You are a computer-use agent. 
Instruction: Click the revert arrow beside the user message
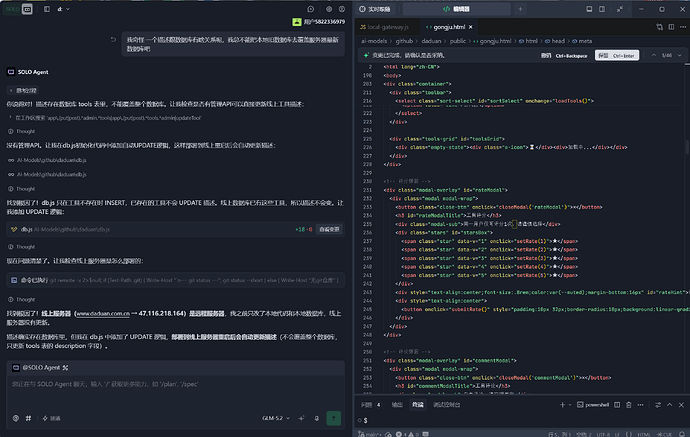pyautogui.click(x=113, y=40)
